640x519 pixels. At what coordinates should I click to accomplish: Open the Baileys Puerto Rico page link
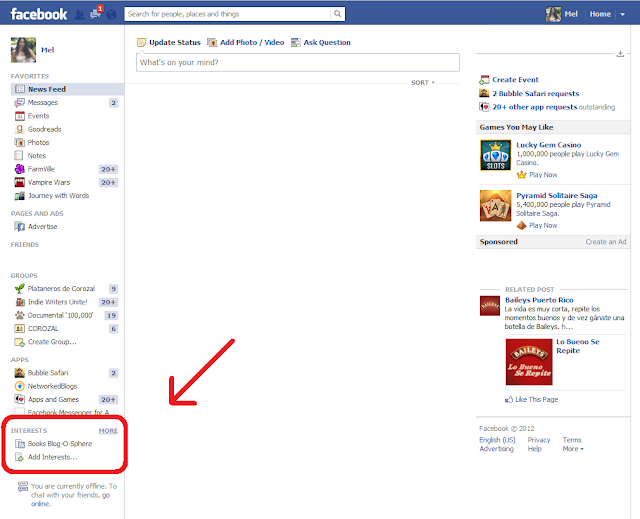pos(539,300)
